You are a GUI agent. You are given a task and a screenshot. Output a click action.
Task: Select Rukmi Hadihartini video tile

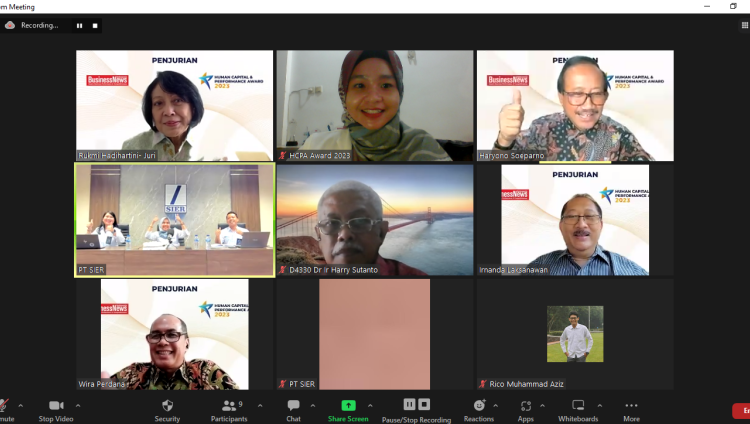click(x=175, y=105)
